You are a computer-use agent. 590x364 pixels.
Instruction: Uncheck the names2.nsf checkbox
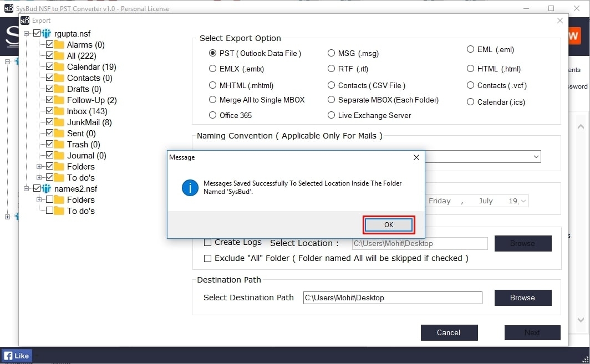[x=37, y=188]
